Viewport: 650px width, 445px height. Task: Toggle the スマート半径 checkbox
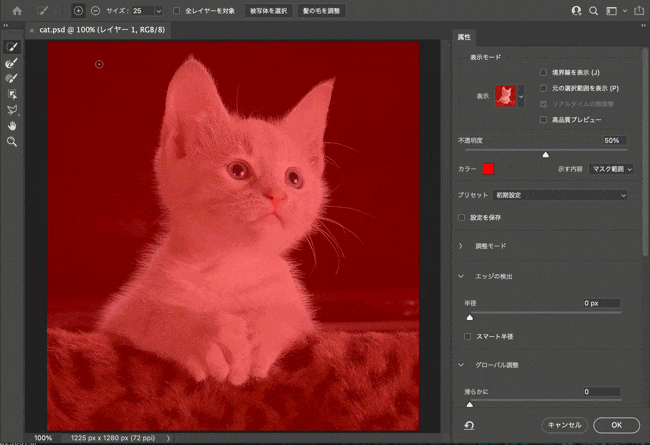pyautogui.click(x=467, y=336)
